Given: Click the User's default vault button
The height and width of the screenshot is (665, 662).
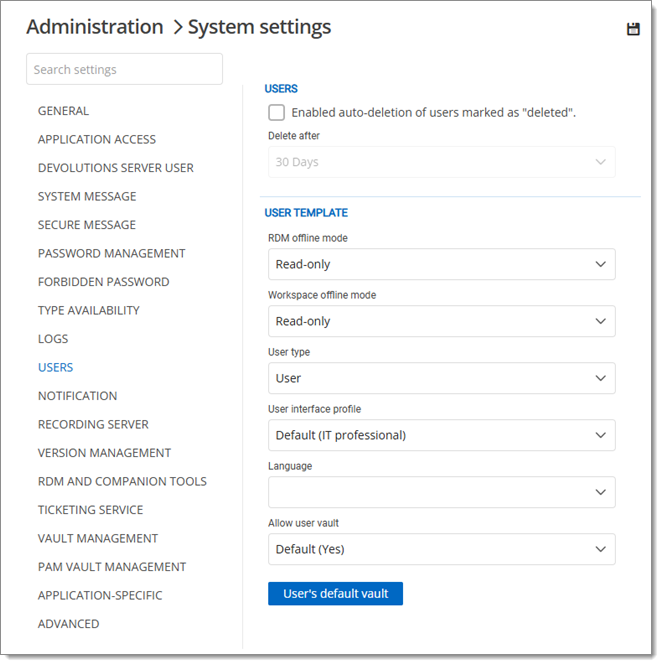Looking at the screenshot, I should click(335, 593).
